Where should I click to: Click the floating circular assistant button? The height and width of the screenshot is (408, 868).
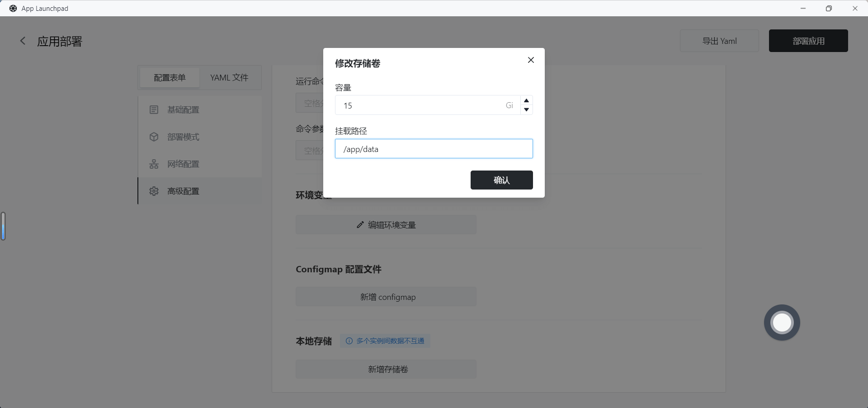coord(782,323)
